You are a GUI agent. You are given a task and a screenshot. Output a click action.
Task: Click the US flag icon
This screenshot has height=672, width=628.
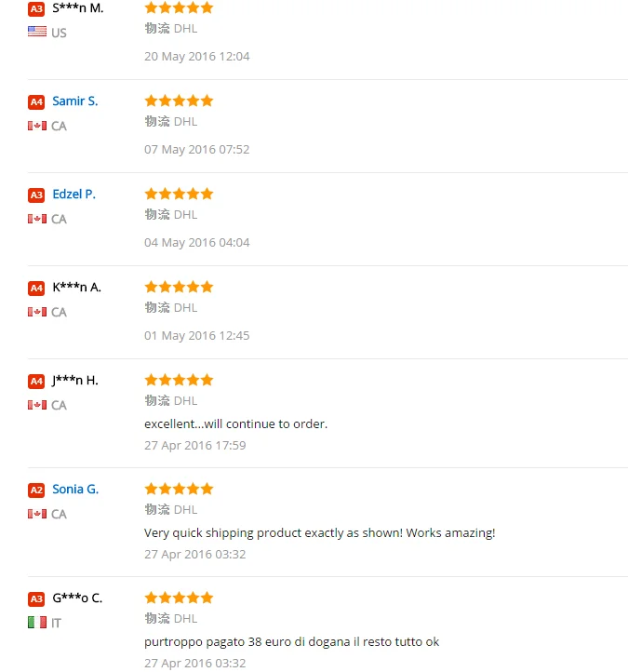pos(37,32)
